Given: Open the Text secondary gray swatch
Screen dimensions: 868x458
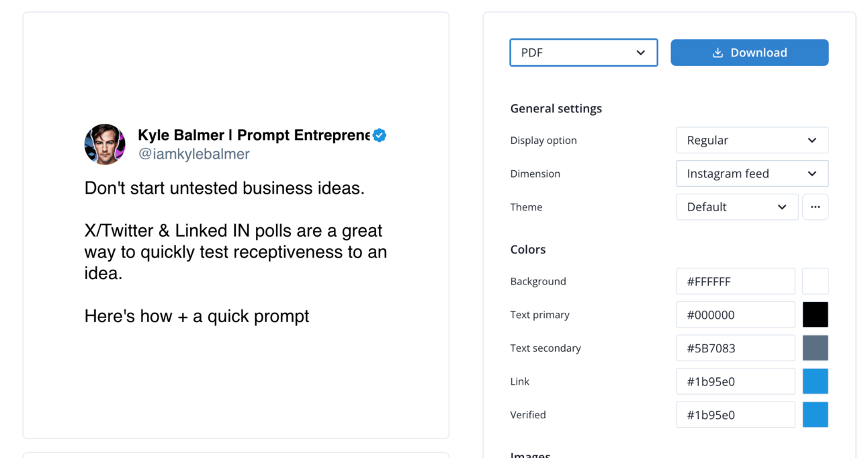Looking at the screenshot, I should 815,348.
